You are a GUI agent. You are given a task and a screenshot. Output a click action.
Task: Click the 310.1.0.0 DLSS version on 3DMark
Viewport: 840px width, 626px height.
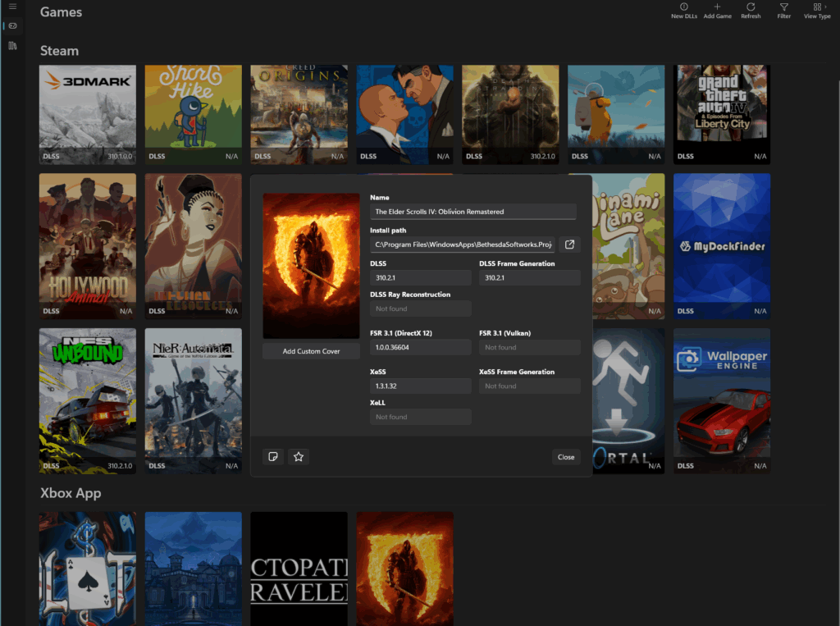tap(120, 157)
